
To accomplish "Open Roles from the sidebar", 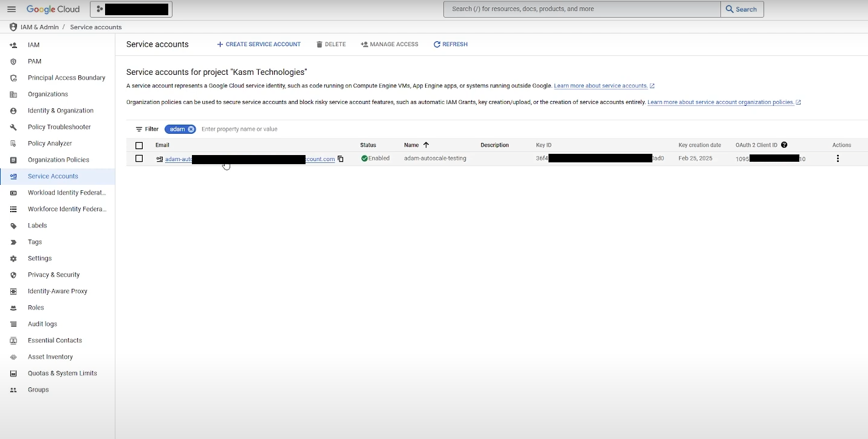I will [x=36, y=307].
